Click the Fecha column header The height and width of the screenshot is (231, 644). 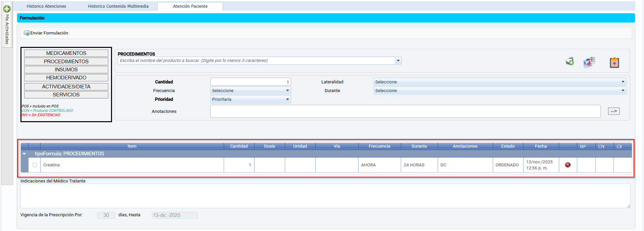541,146
